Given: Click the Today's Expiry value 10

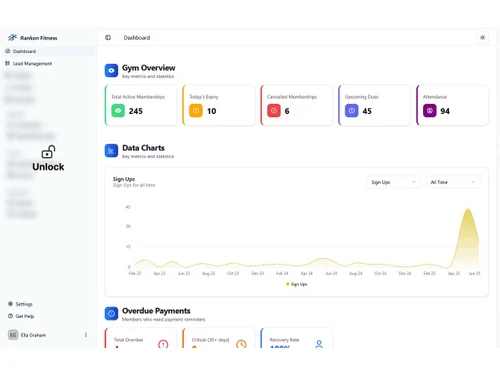Looking at the screenshot, I should (x=211, y=111).
